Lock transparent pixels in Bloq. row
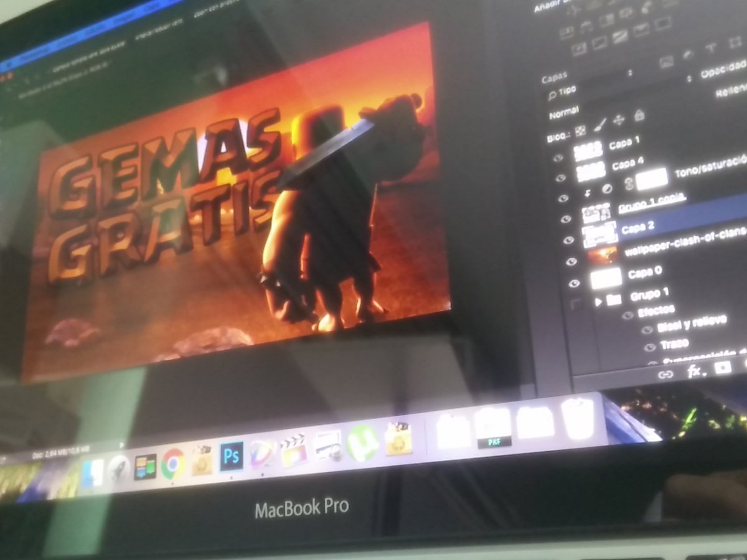This screenshot has width=747, height=560. pos(580,131)
